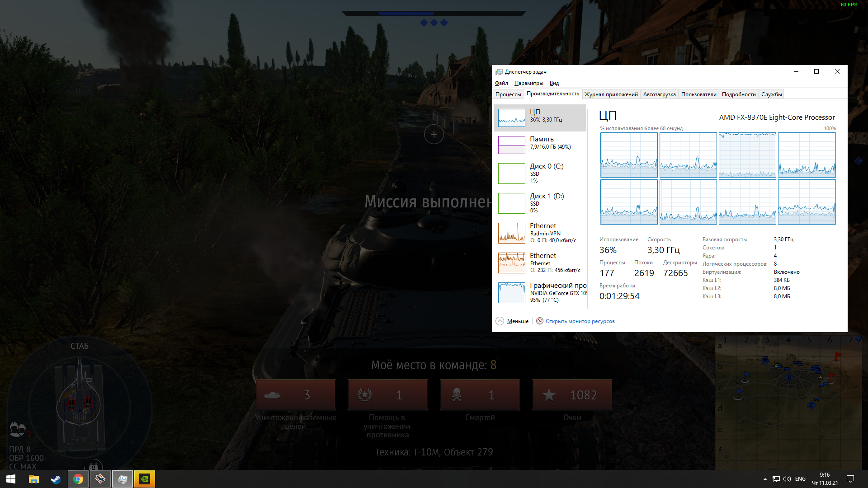868x488 pixels.
Task: Show hidden system tray icons
Action: click(765, 479)
